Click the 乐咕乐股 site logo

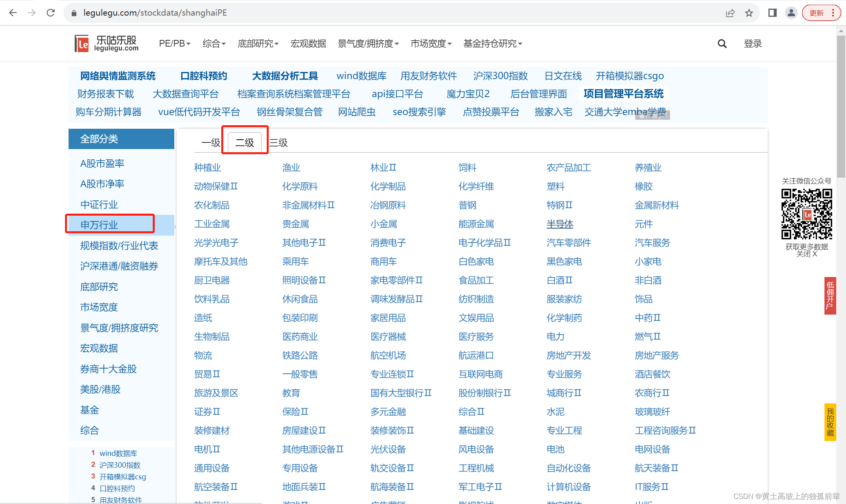click(107, 43)
